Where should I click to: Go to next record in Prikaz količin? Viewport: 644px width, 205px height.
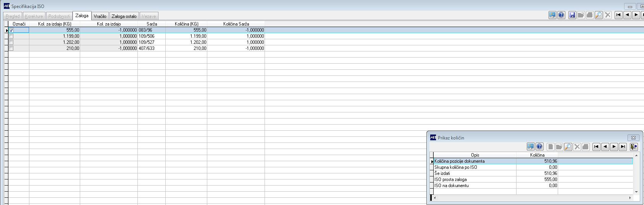click(x=614, y=147)
